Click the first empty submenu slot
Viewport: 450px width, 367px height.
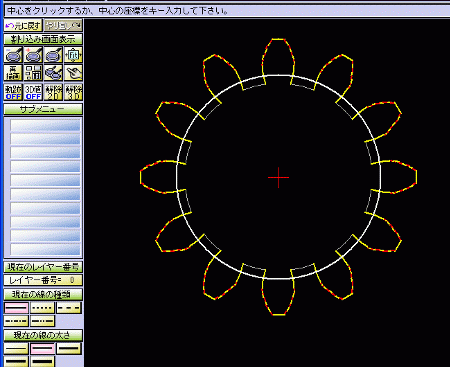[45, 125]
